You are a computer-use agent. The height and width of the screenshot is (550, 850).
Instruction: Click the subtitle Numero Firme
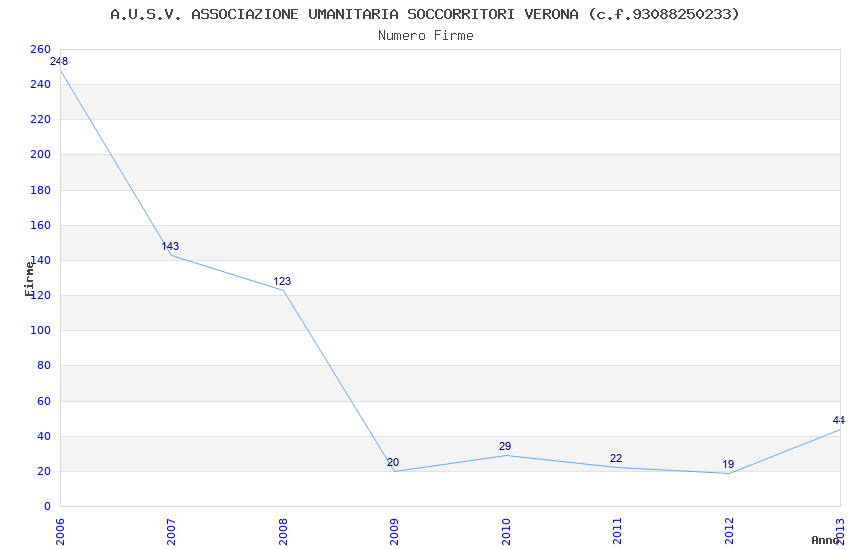tap(426, 35)
